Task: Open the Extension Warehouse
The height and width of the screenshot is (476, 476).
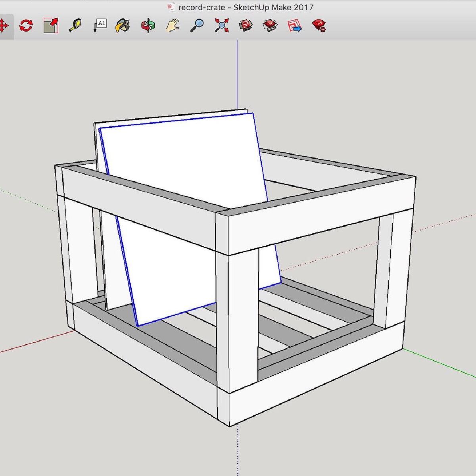Action: coord(270,25)
